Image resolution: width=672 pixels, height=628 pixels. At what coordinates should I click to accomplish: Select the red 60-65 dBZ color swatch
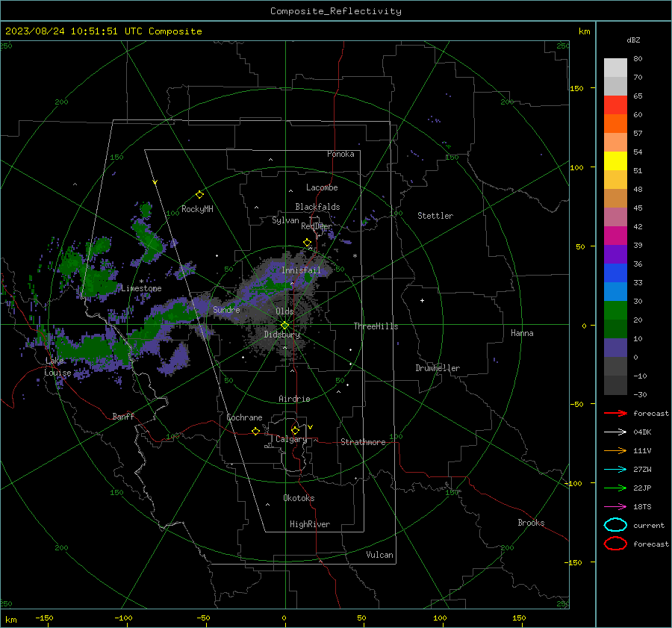click(x=615, y=105)
